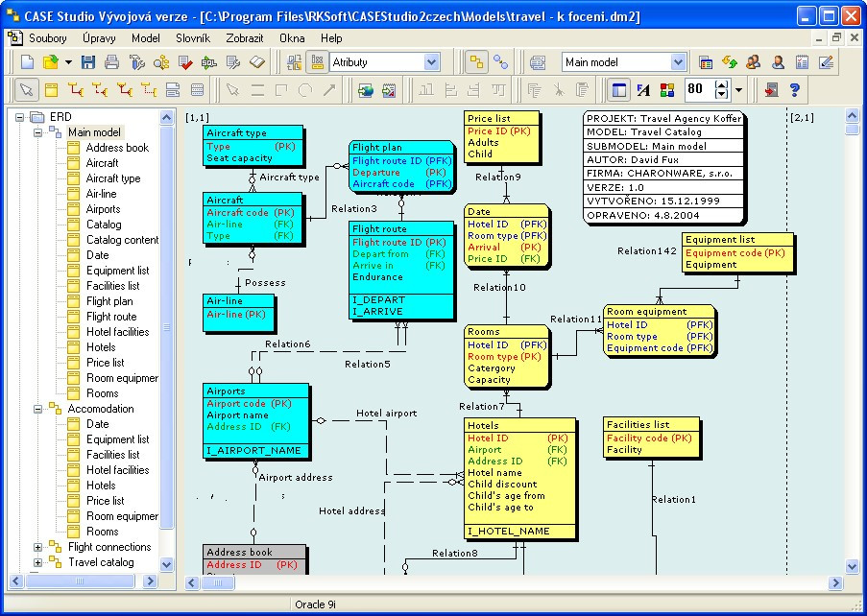Screen dimensions: 867x616
Task: Open the Atributy display dropdown
Action: coord(431,61)
